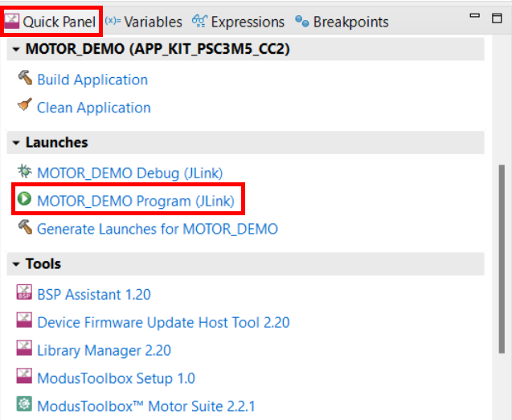Open the Breakpoints tab
Image resolution: width=512 pixels, height=420 pixels.
pyautogui.click(x=342, y=22)
